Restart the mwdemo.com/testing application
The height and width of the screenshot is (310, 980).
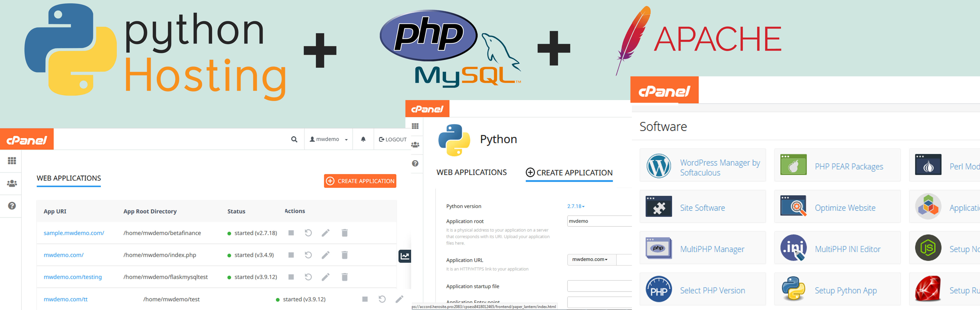click(308, 277)
